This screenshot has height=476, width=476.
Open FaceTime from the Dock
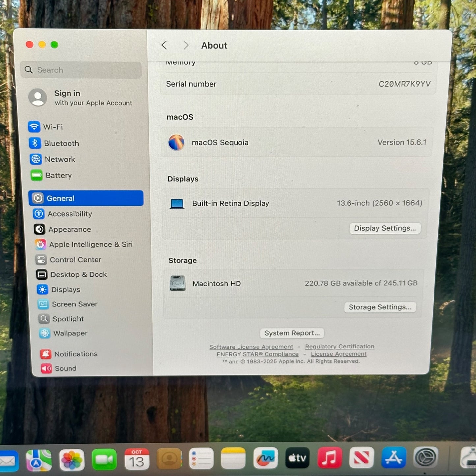coord(104,460)
